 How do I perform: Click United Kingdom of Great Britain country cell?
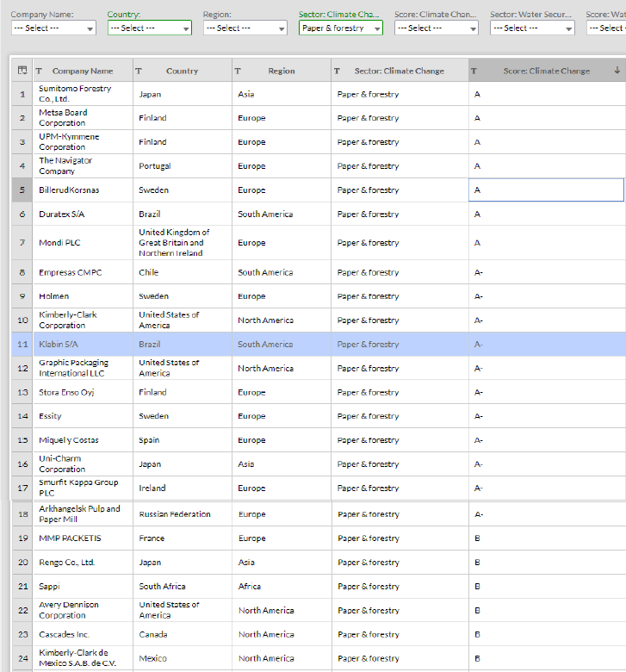pos(183,243)
